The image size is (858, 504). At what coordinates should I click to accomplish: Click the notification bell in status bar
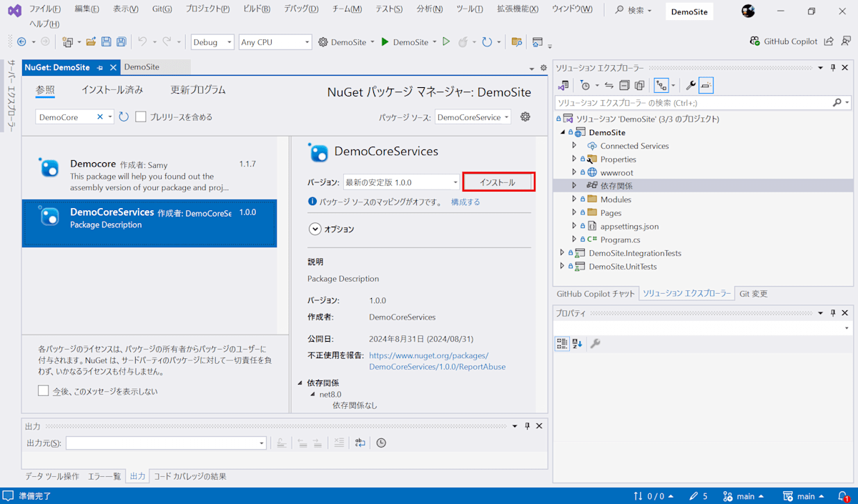[x=844, y=496]
